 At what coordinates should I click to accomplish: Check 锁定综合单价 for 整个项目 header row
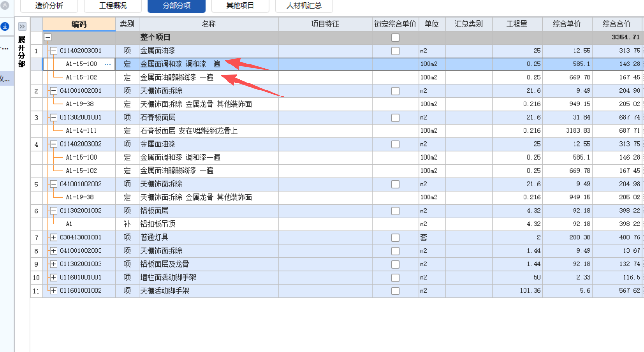395,37
